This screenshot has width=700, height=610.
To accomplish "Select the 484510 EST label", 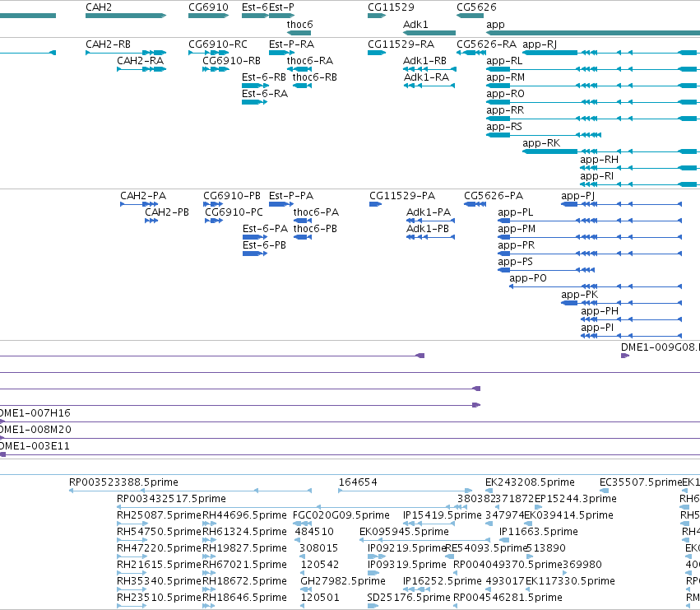I will [x=314, y=532].
